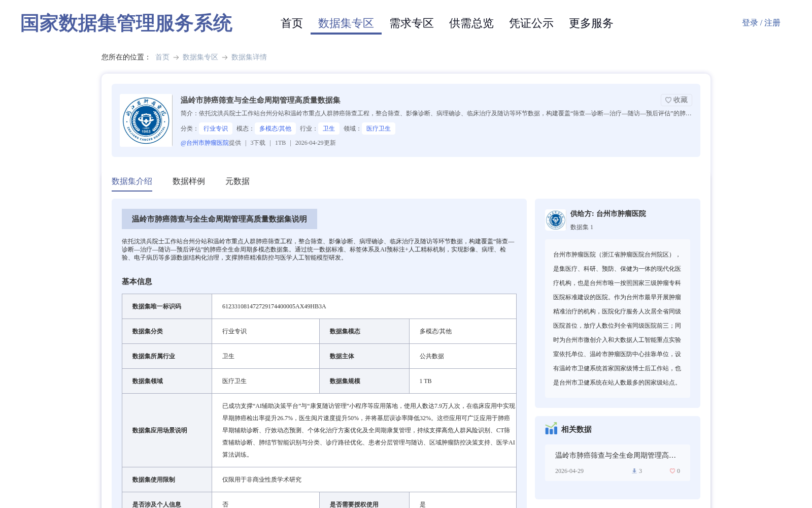Image resolution: width=812 pixels, height=508 pixels.
Task: Click the 温岭市肿癌筛查与全生命周期管理高质量数据集说明 heading
Action: pos(219,219)
